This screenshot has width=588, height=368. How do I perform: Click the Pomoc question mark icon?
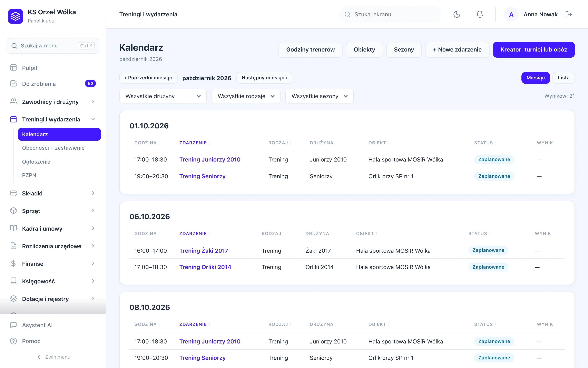(x=14, y=341)
